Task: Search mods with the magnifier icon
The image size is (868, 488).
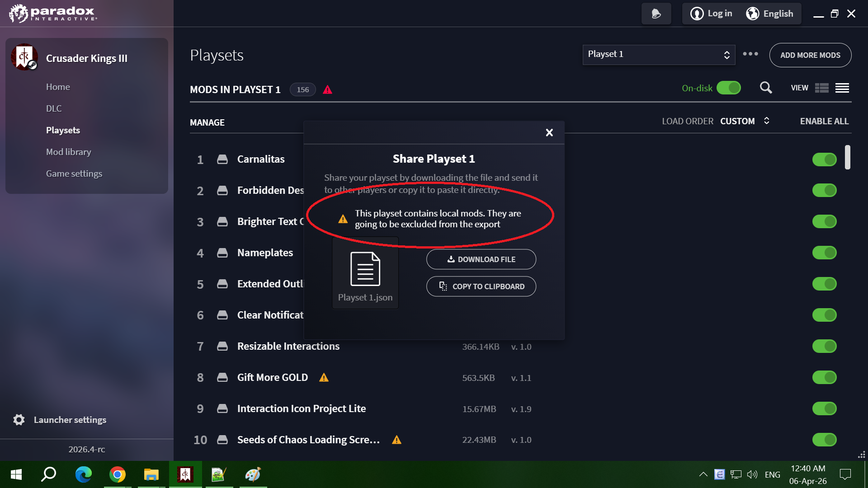Action: [766, 88]
